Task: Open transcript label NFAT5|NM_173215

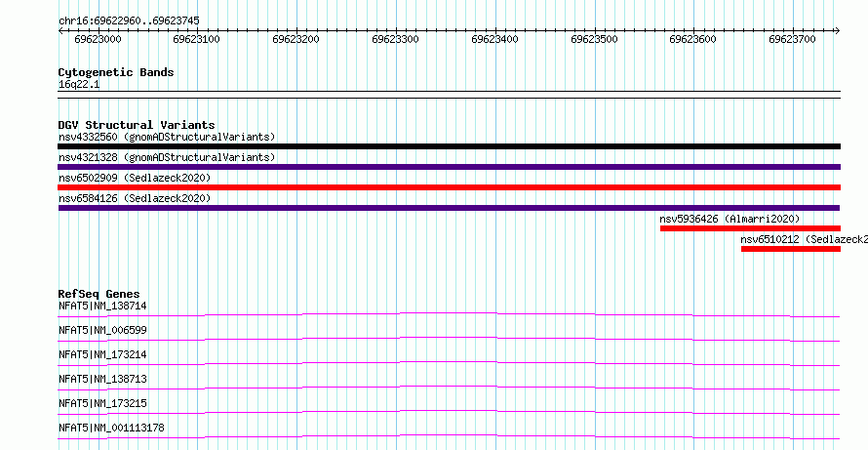Action: [102, 403]
